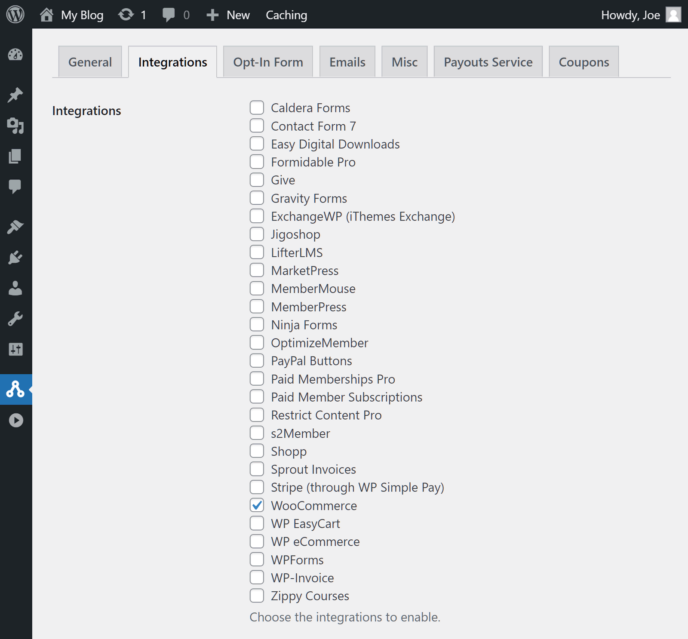Check the Ninja Forms checkbox
This screenshot has height=639, width=688.
coord(257,324)
